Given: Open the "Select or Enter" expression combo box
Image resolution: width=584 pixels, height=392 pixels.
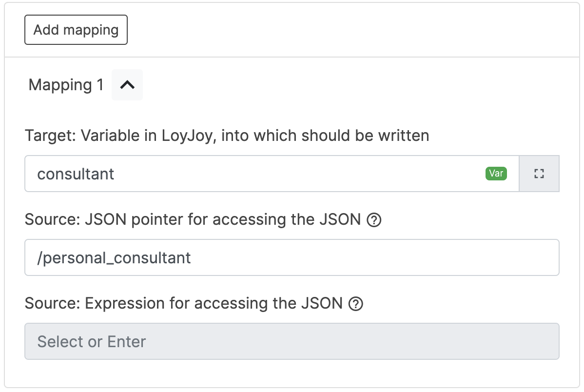Looking at the screenshot, I should point(292,341).
